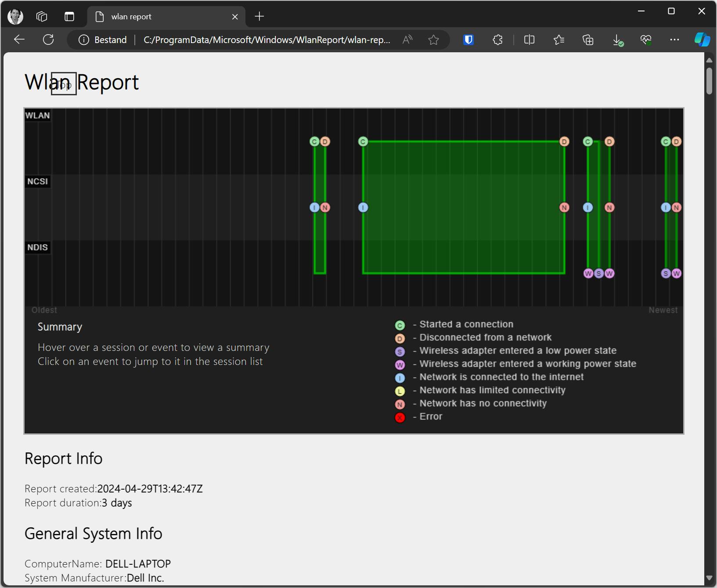
Task: Show the Downloads panel
Action: pyautogui.click(x=617, y=40)
